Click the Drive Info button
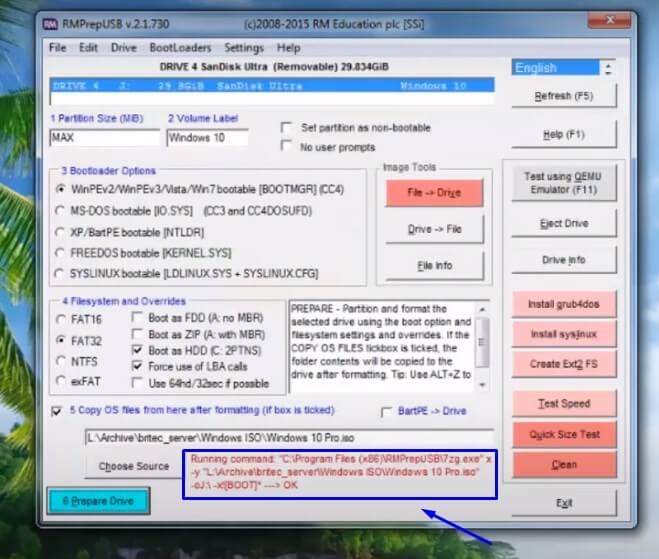This screenshot has width=659, height=559. pyautogui.click(x=564, y=260)
